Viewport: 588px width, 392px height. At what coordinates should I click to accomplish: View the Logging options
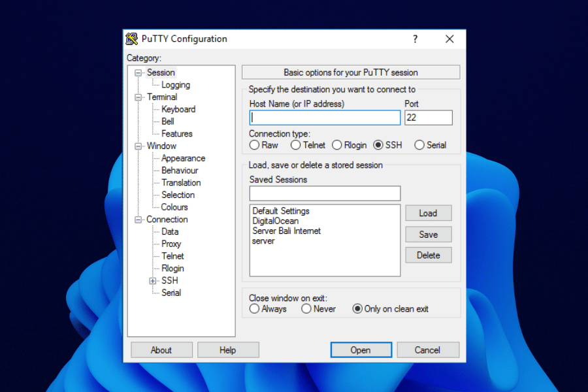click(175, 84)
